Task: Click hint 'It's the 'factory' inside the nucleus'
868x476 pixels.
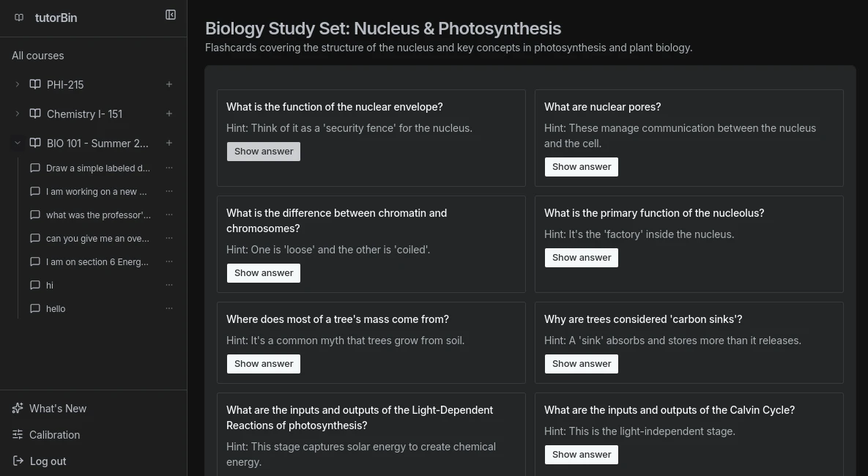Action: click(639, 234)
